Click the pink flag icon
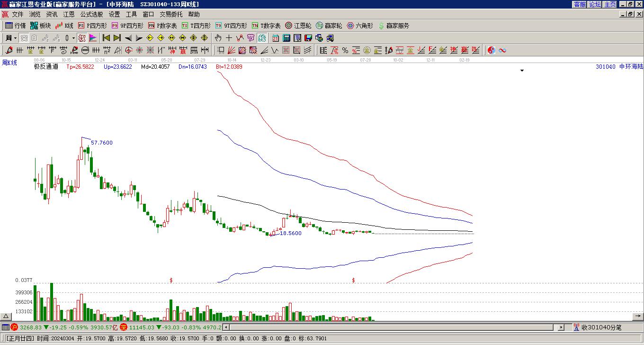Screen dimensions: 644x345 pos(93,38)
